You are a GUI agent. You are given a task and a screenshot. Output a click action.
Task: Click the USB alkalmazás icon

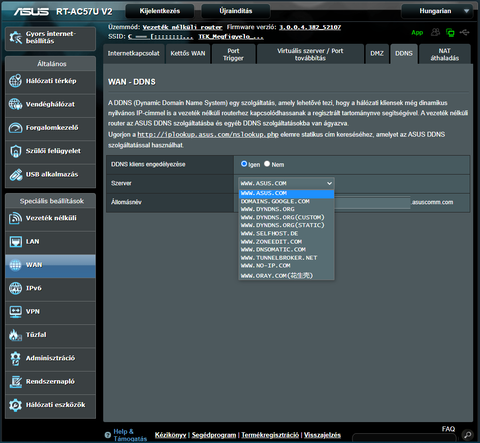(15, 174)
